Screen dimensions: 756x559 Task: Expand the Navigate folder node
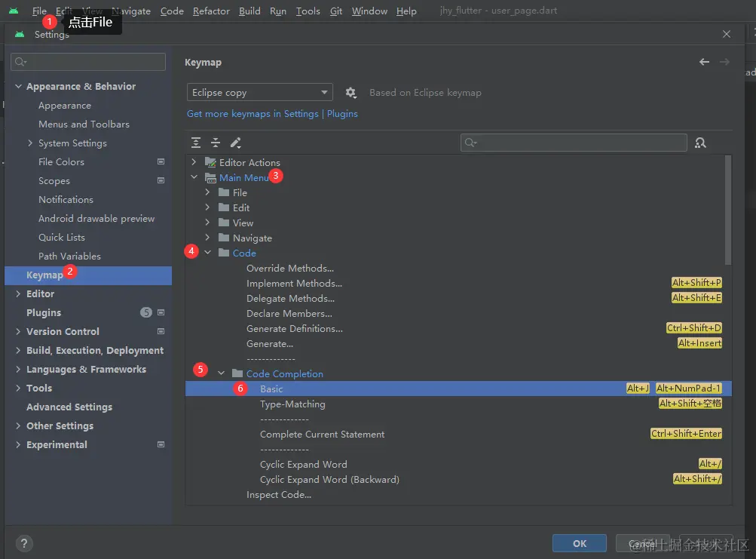(207, 238)
